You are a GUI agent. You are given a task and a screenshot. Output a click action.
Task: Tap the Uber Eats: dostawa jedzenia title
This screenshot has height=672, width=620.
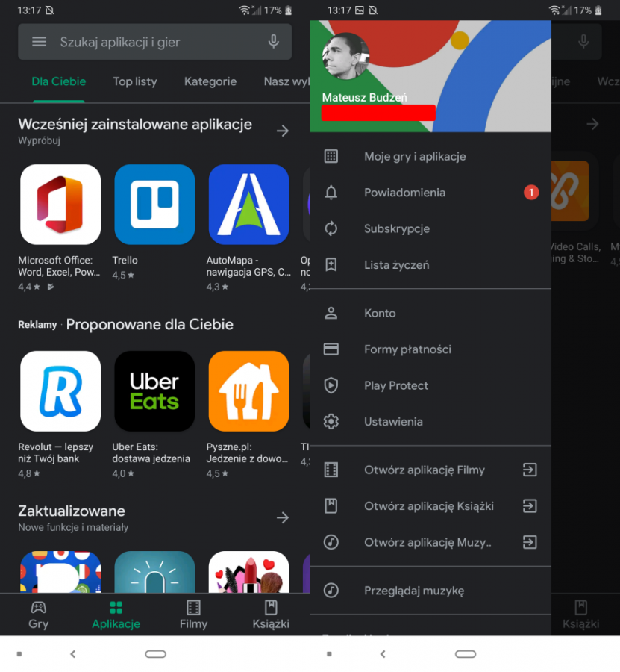151,453
